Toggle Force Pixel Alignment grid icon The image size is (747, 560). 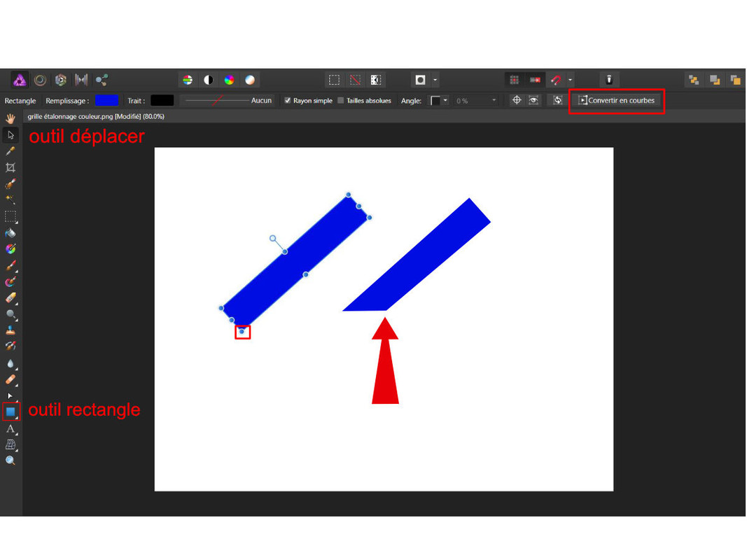[514, 80]
